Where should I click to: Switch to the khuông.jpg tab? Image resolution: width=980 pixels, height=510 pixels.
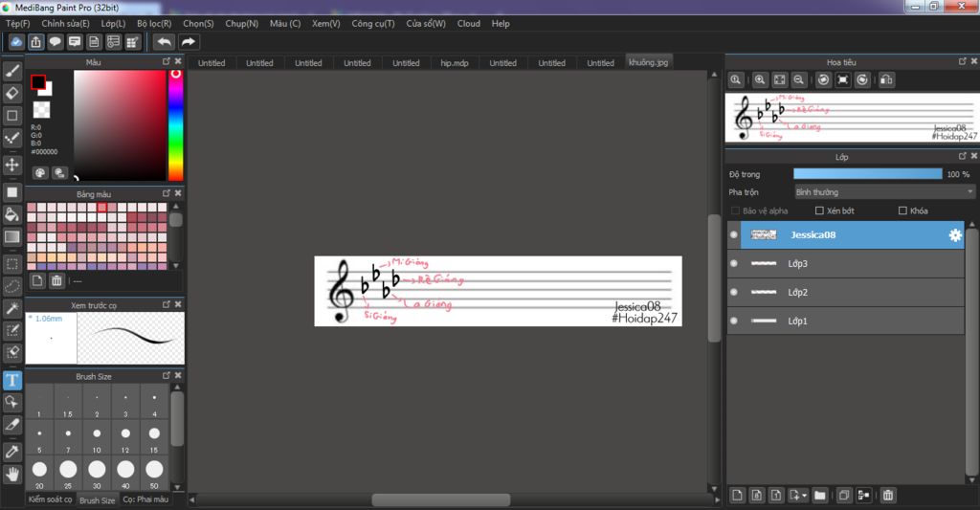[x=649, y=62]
